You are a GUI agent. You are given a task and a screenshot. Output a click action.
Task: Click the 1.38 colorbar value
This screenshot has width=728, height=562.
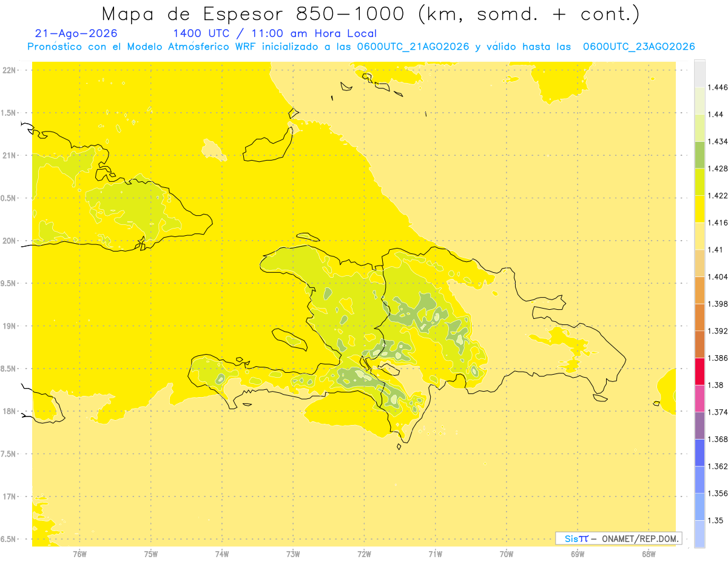click(716, 385)
